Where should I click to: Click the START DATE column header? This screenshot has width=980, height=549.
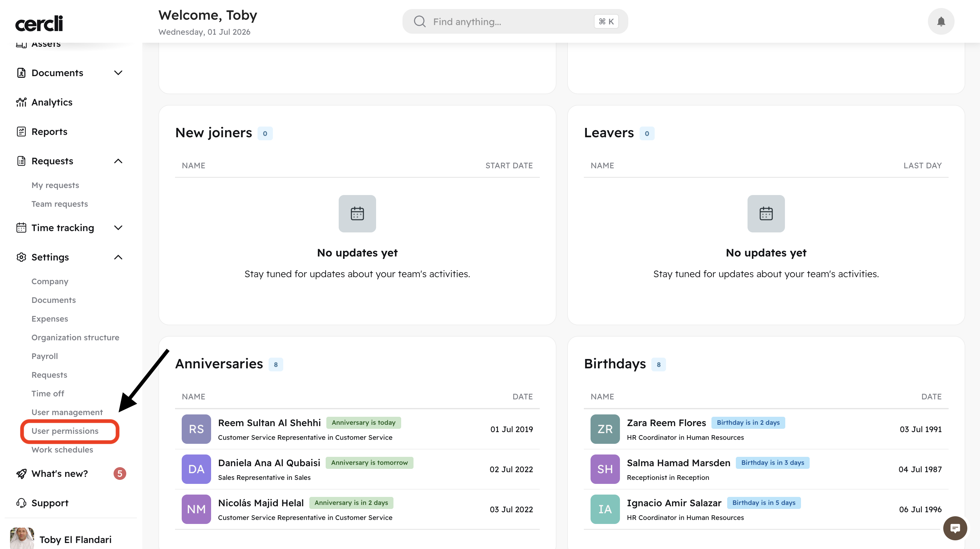(x=509, y=166)
